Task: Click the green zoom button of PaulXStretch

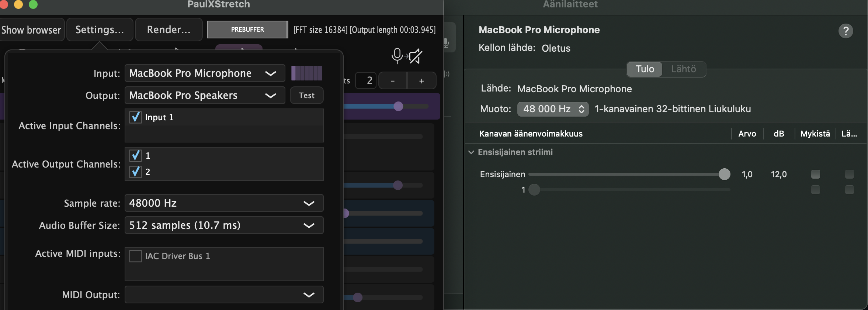Action: coord(33,4)
